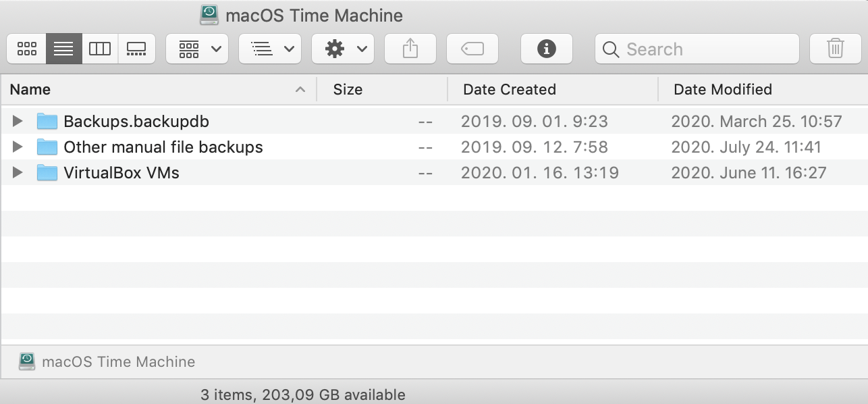Click the 2020. July 24. 11:41 modified date

point(746,147)
